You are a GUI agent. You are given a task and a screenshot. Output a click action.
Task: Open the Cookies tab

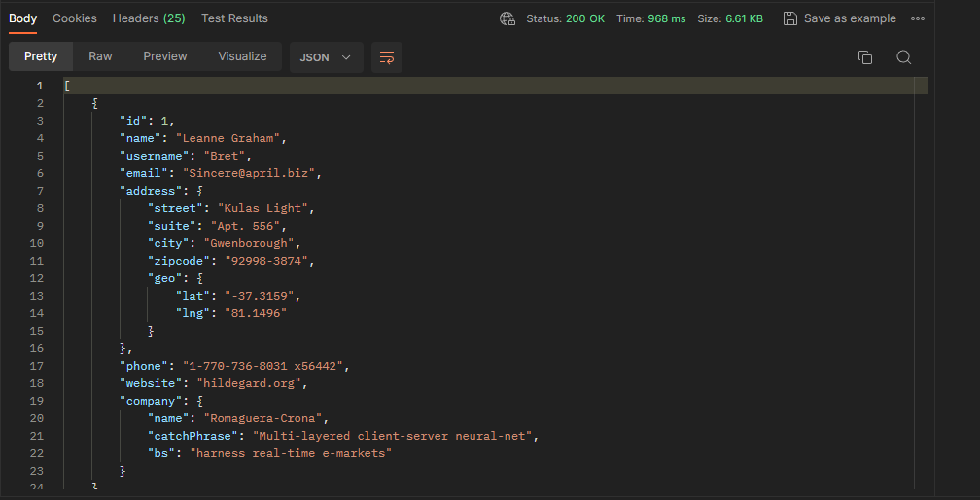[75, 18]
